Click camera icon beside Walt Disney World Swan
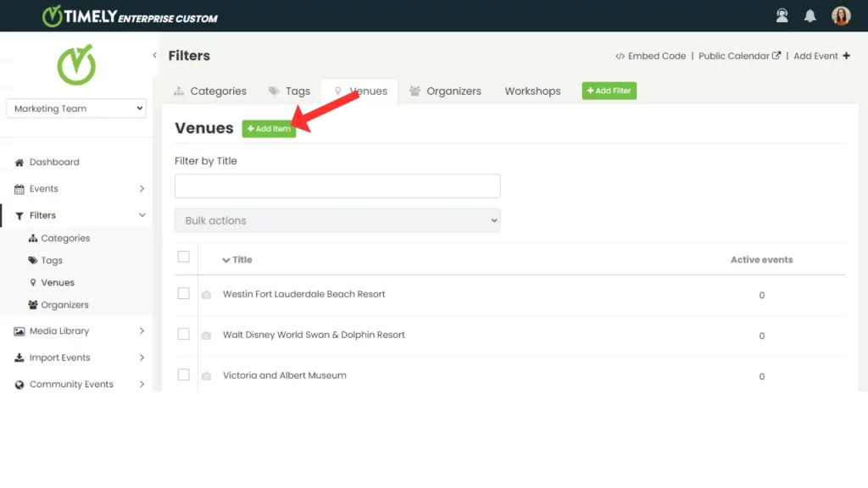 pos(206,335)
